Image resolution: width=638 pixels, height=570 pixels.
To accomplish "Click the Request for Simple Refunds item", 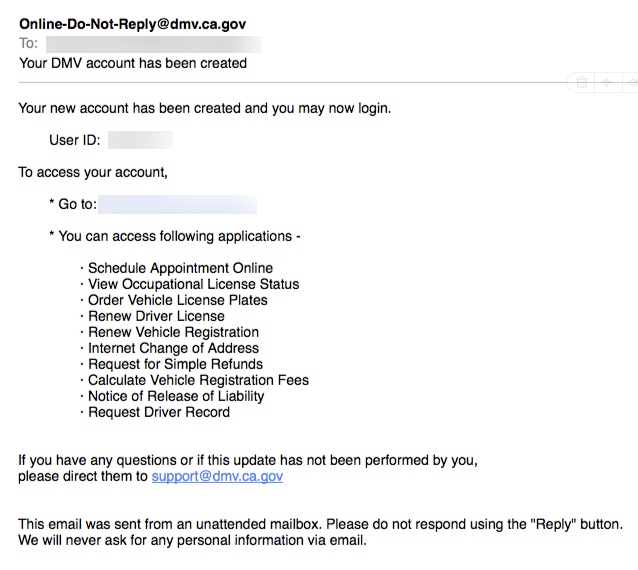I will pos(175,364).
